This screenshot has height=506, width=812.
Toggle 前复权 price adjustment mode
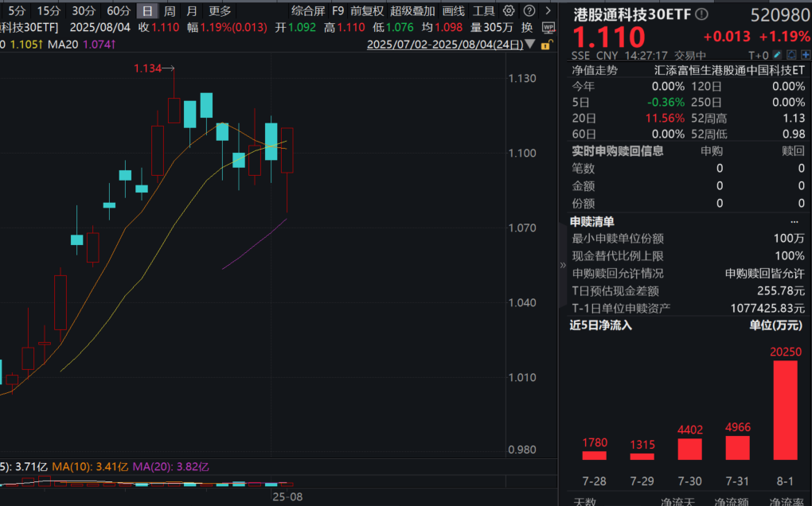(367, 10)
